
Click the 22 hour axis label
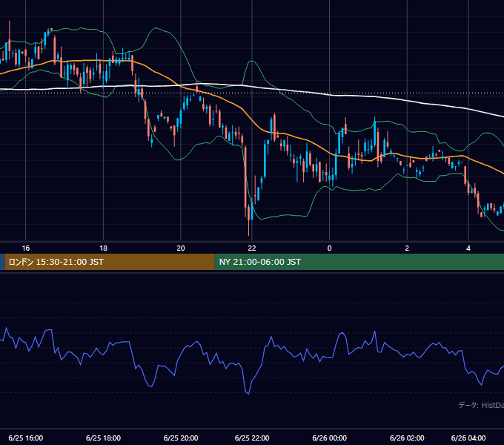coord(252,248)
